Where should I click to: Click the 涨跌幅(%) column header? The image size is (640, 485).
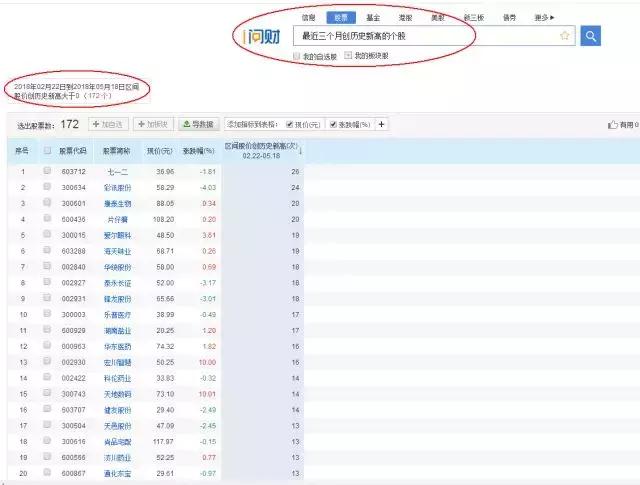198,151
